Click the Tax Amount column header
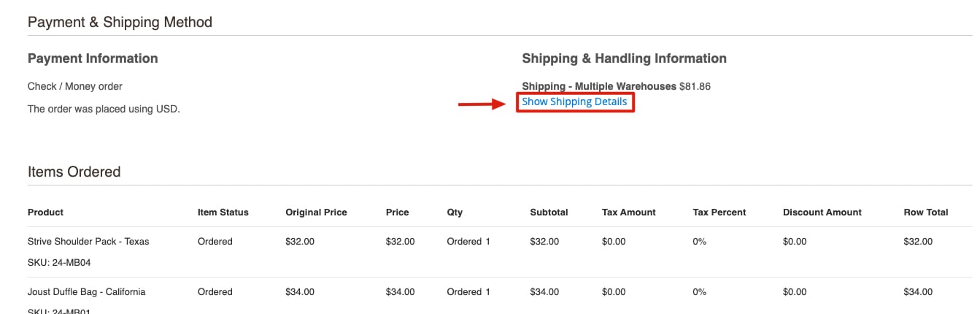The width and height of the screenshot is (980, 314). click(628, 212)
